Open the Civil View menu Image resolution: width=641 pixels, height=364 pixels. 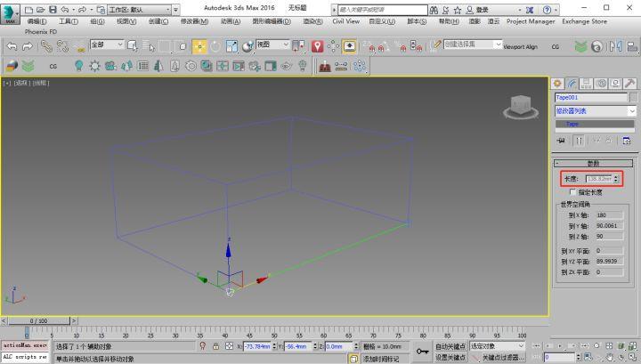pyautogui.click(x=345, y=20)
